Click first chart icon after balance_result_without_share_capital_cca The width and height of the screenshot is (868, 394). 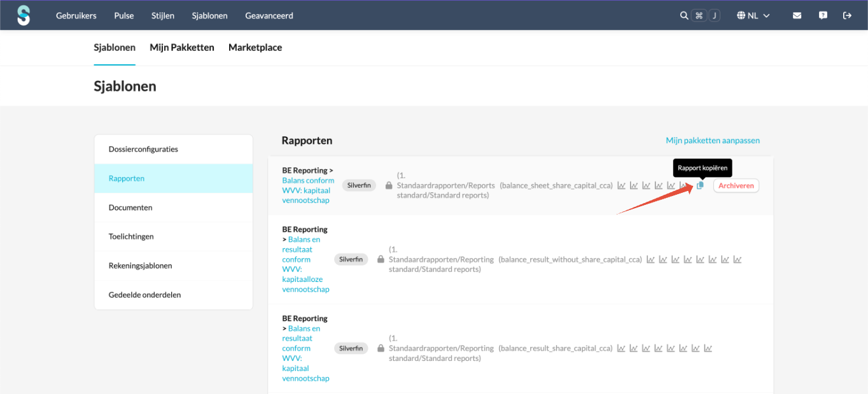point(650,260)
